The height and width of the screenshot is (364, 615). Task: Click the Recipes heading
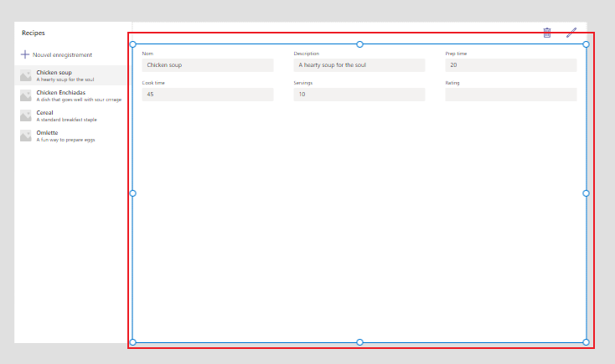coord(34,33)
